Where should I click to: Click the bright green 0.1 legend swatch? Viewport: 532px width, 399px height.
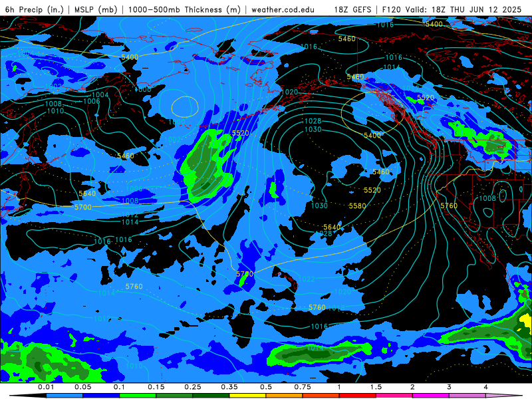(138, 396)
